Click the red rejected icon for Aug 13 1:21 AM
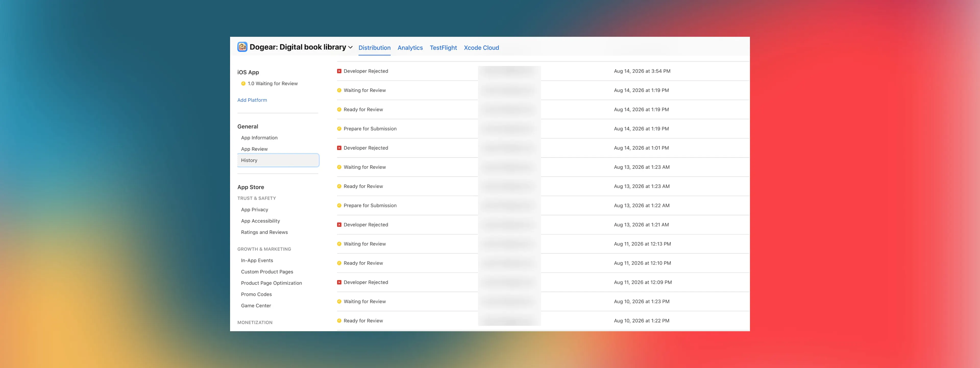The image size is (980, 368). click(339, 225)
